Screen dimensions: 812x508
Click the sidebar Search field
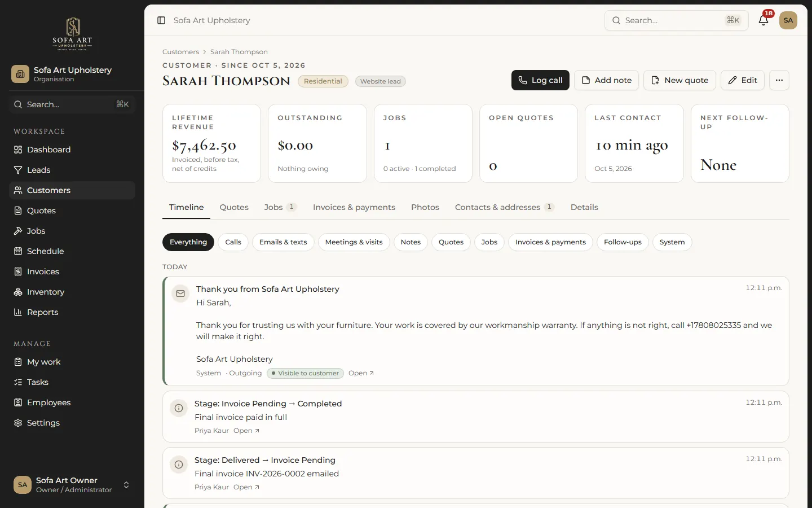[72, 104]
